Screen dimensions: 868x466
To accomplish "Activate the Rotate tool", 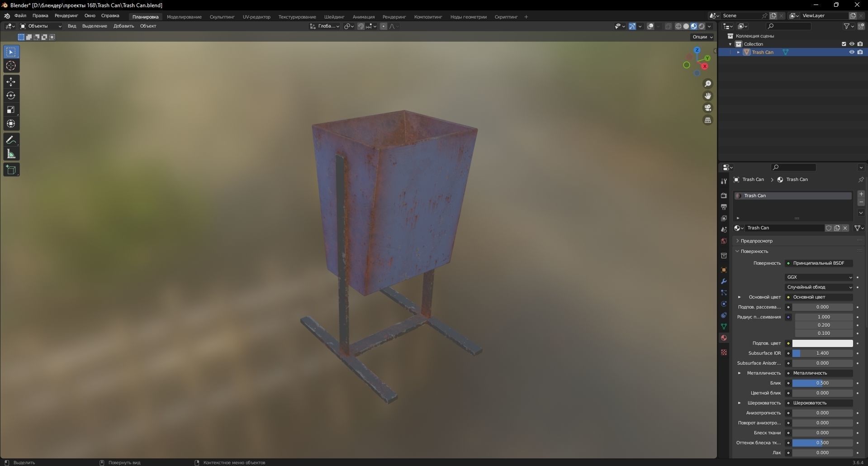I will (x=11, y=96).
